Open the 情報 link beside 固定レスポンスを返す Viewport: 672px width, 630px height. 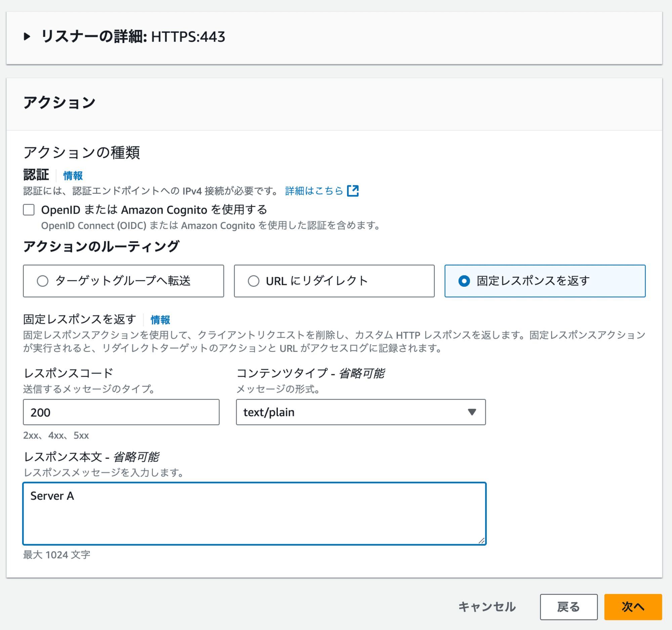pyautogui.click(x=160, y=320)
